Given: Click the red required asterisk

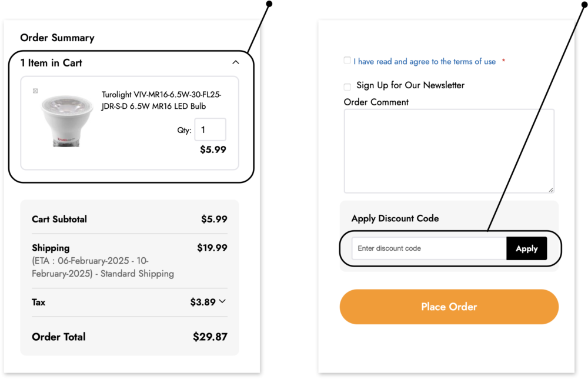Looking at the screenshot, I should coord(504,61).
